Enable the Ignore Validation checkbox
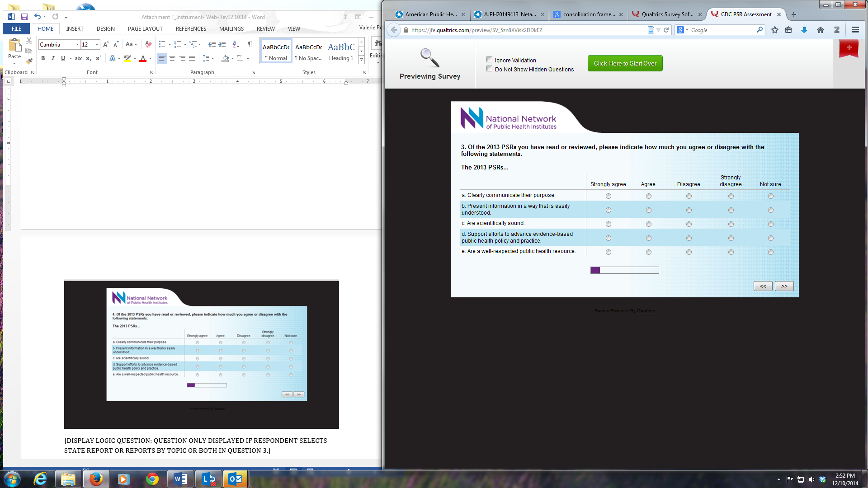868x488 pixels. tap(489, 60)
